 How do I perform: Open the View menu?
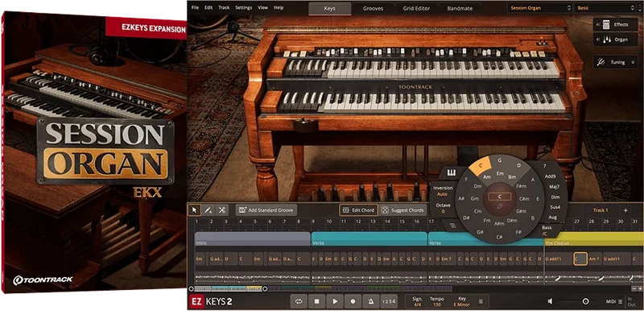tap(263, 8)
